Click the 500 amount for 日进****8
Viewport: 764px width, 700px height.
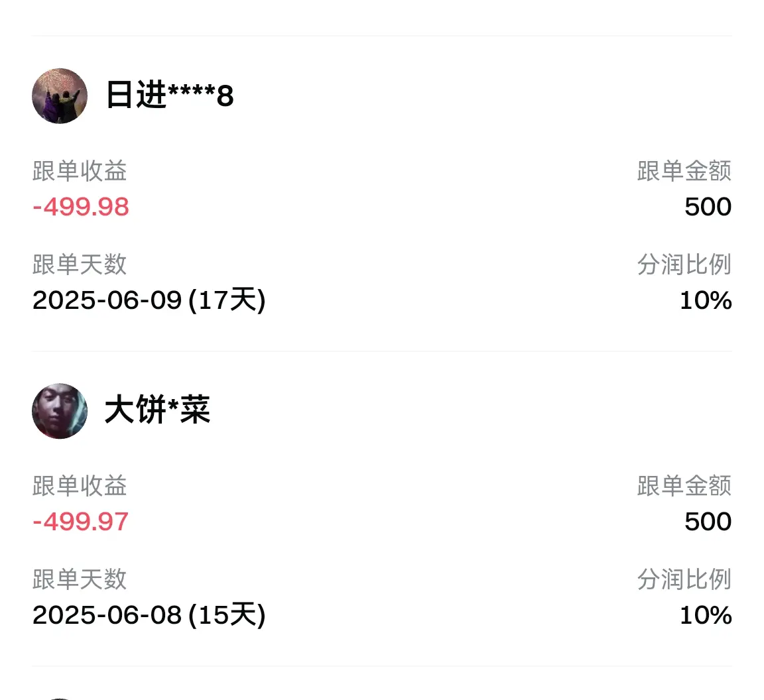coord(708,207)
